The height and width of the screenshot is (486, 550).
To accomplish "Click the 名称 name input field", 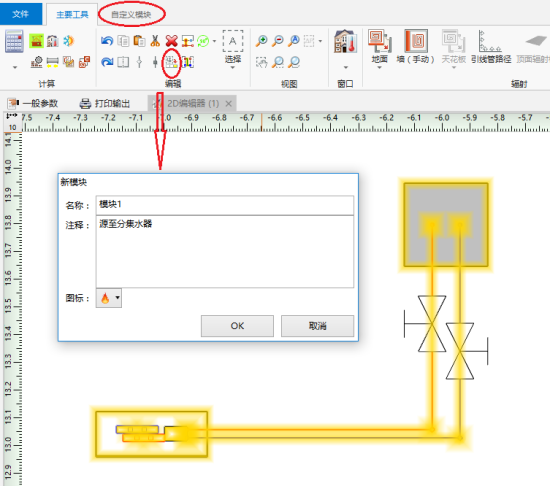I will (x=224, y=205).
